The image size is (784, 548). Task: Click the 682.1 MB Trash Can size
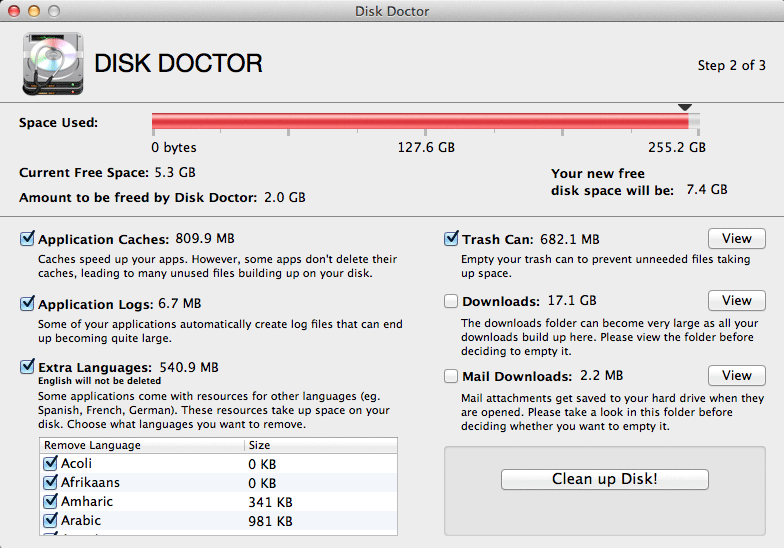click(570, 240)
